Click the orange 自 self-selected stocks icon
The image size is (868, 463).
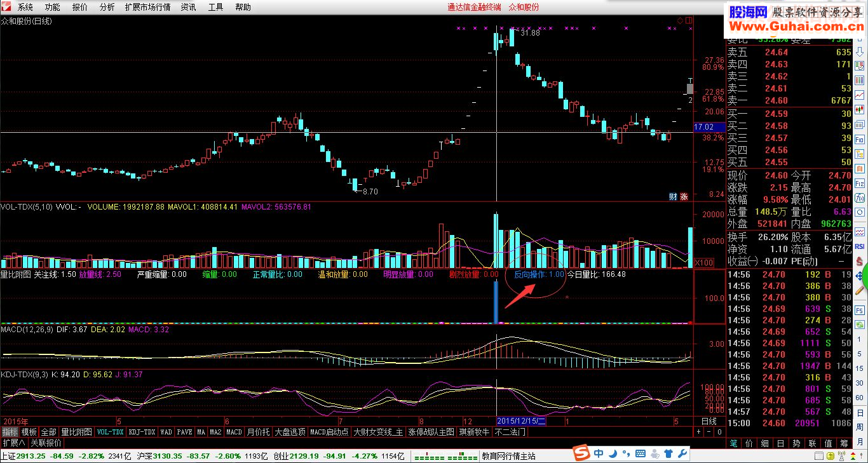click(x=859, y=168)
